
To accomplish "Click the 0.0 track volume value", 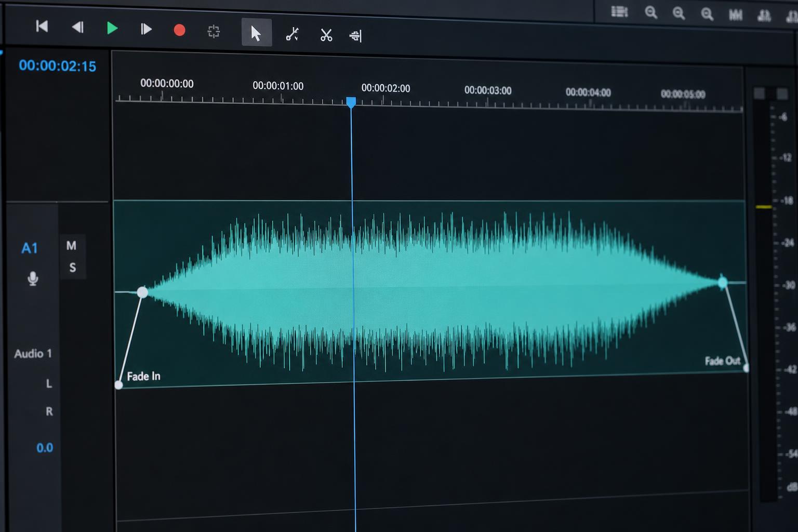I will tap(45, 448).
